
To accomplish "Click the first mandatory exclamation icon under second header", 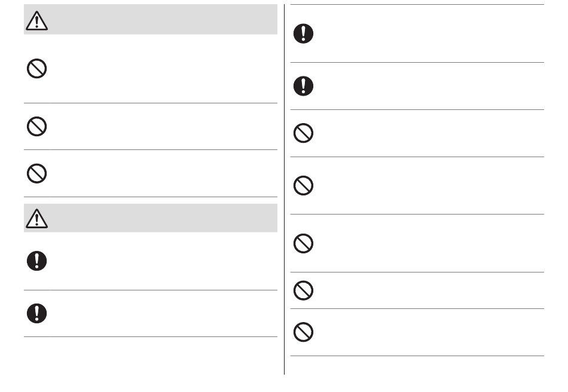I will click(x=36, y=261).
